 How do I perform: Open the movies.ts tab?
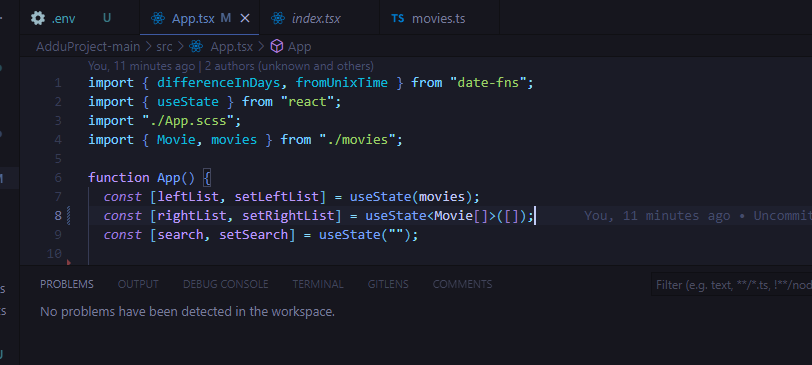point(440,18)
